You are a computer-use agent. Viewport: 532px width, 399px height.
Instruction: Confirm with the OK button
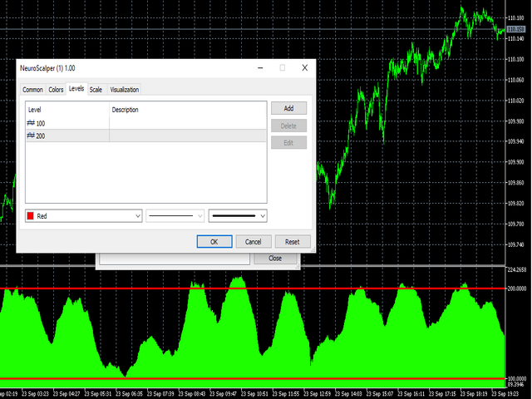pos(214,242)
